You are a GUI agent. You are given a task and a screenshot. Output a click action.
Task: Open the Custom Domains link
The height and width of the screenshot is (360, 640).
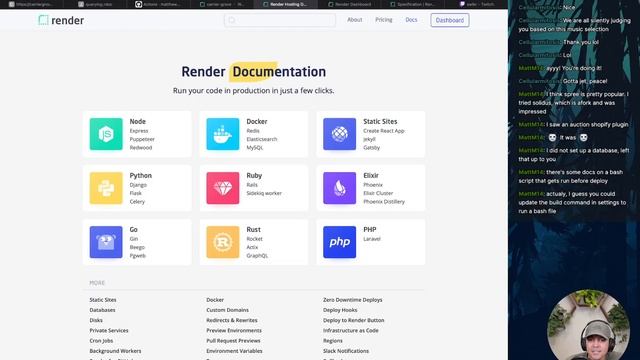point(227,310)
